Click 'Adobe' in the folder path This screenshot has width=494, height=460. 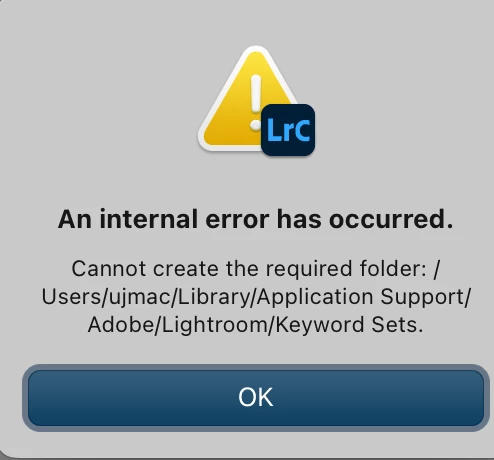click(x=121, y=325)
